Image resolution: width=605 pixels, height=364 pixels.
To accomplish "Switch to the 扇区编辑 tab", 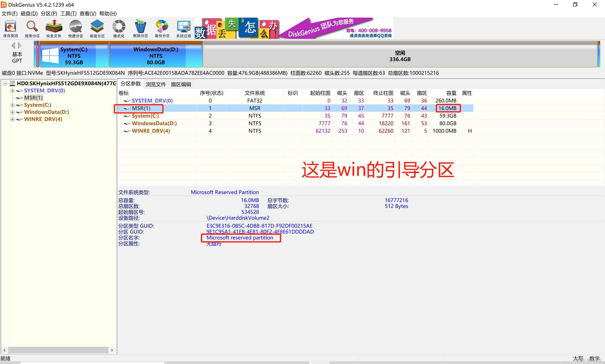I will pos(181,84).
